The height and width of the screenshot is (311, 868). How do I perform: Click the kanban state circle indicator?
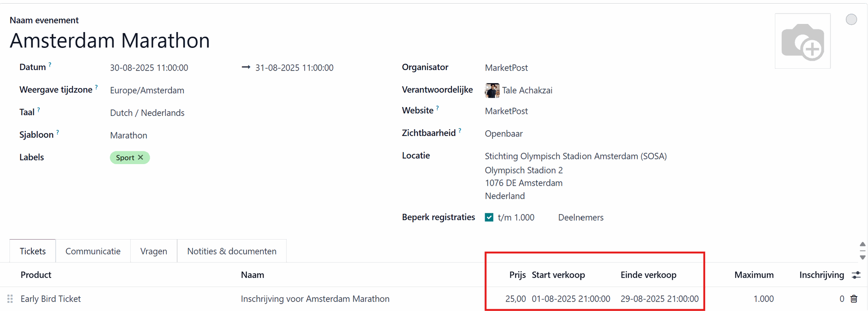(x=851, y=19)
